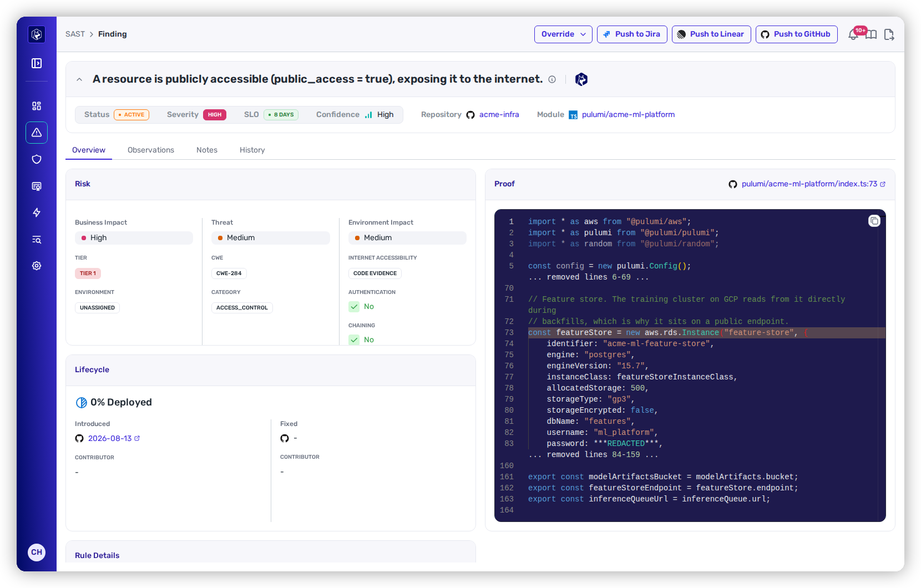Screen dimensions: 921x588
Task: Click the HIGH severity badge
Action: tap(215, 115)
